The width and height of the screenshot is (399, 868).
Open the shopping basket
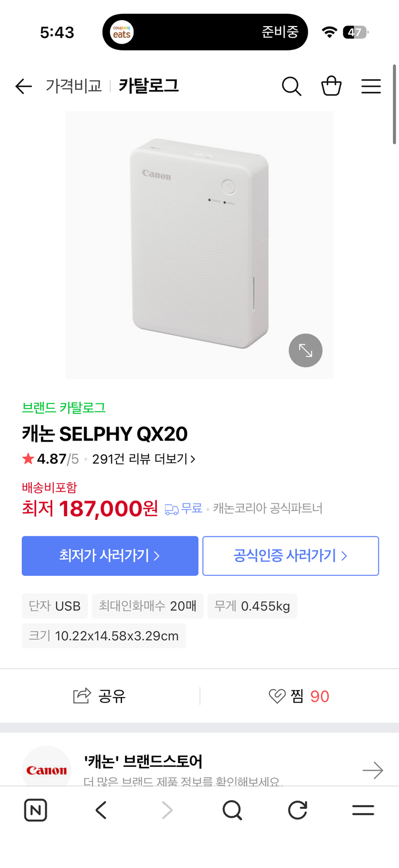(331, 86)
